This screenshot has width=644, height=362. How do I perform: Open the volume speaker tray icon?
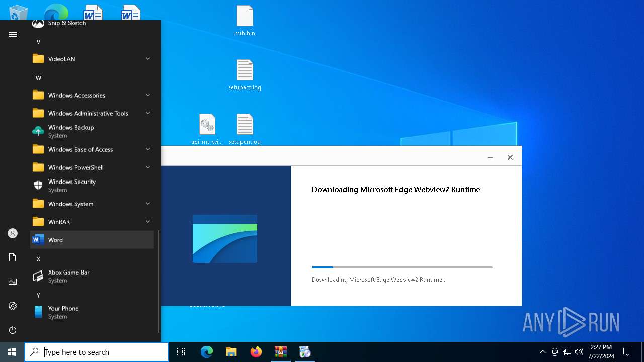[x=579, y=352]
